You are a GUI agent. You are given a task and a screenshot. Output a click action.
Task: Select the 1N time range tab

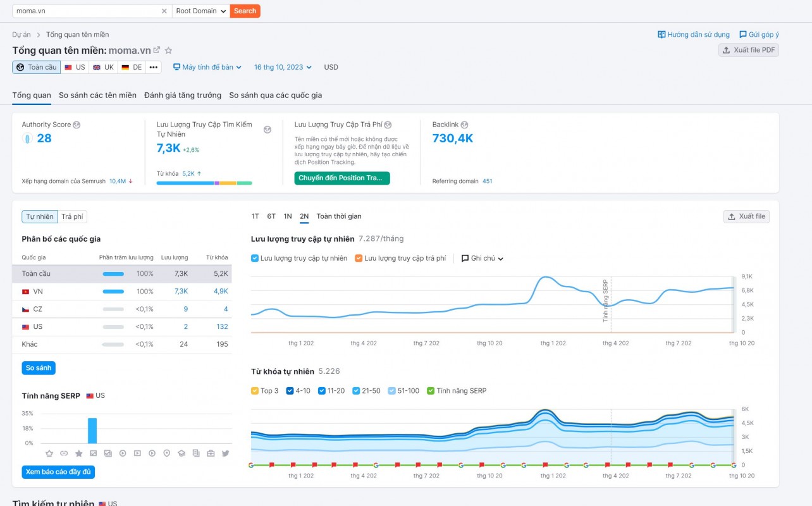tap(288, 216)
